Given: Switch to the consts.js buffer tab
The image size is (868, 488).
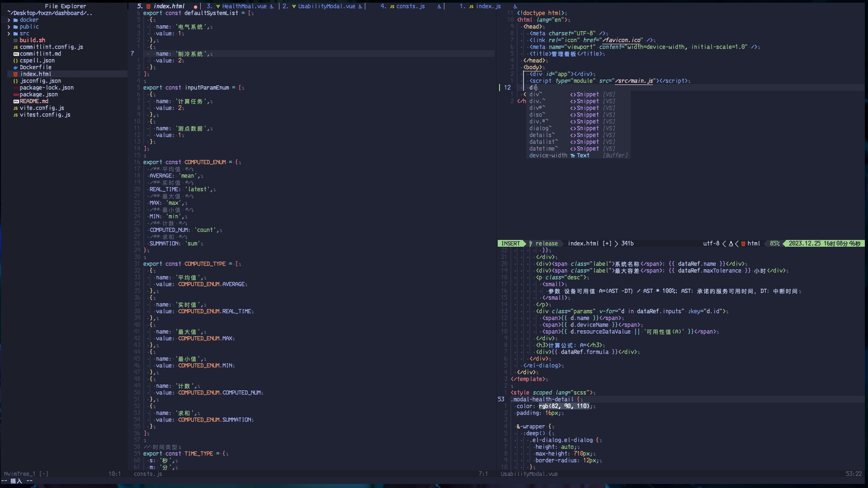Looking at the screenshot, I should [x=410, y=6].
